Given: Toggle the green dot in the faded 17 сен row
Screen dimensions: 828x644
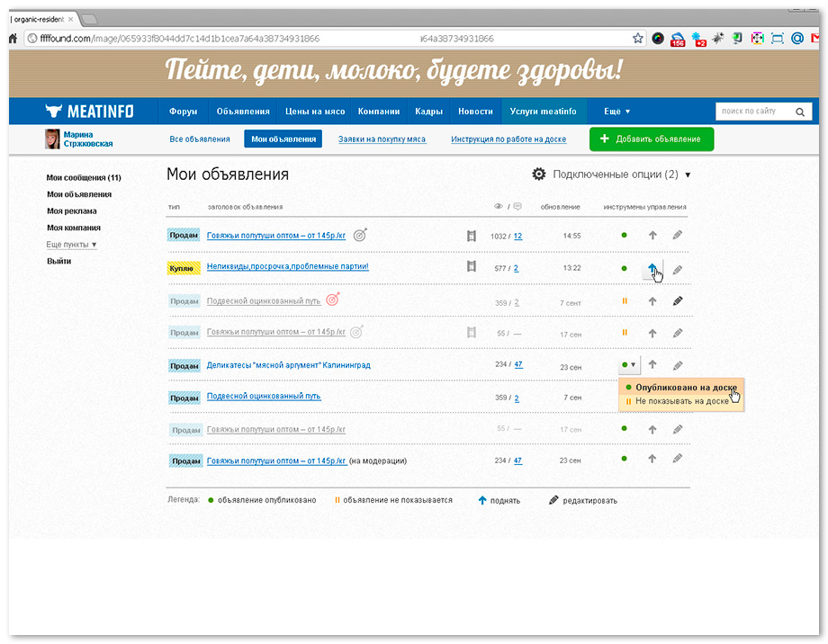Looking at the screenshot, I should pos(625,429).
